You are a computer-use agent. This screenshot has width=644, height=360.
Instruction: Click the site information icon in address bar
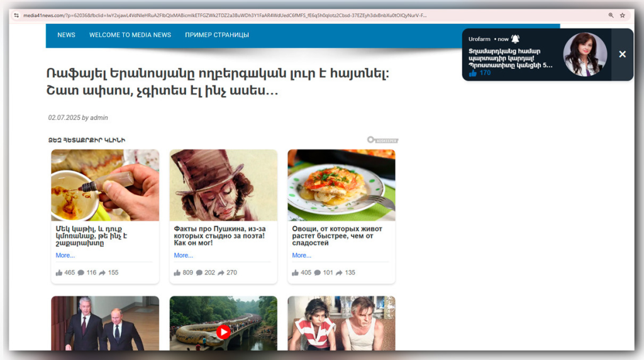pyautogui.click(x=16, y=16)
